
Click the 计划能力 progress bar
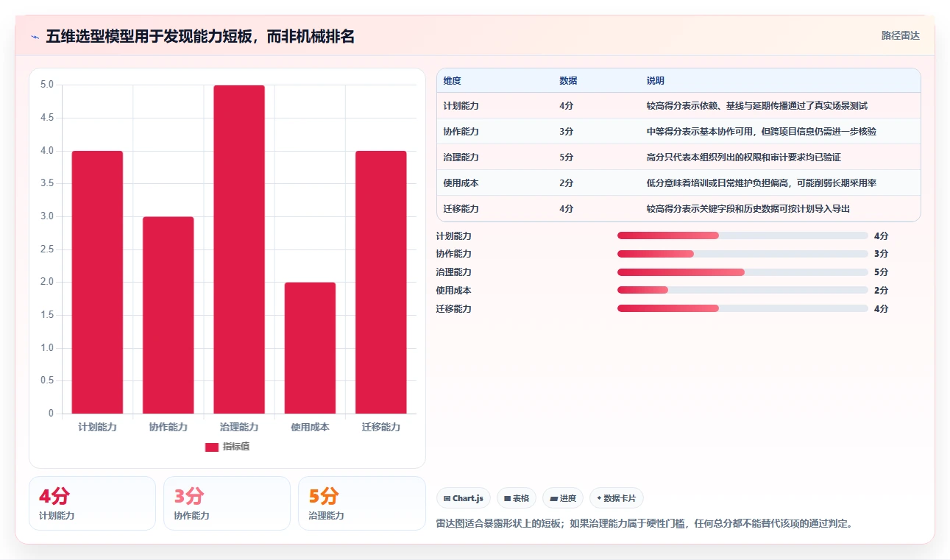pos(742,235)
